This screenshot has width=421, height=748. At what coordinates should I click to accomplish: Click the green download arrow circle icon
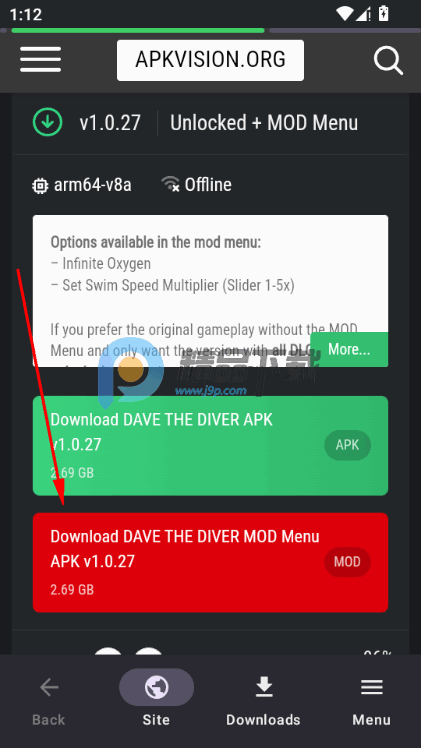click(47, 123)
